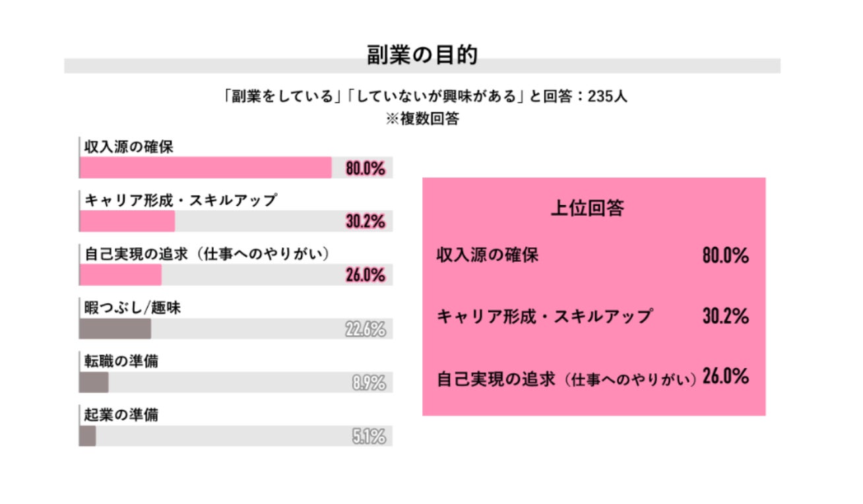Select the 5.1% value label
This screenshot has height=504, width=863.
[x=369, y=436]
